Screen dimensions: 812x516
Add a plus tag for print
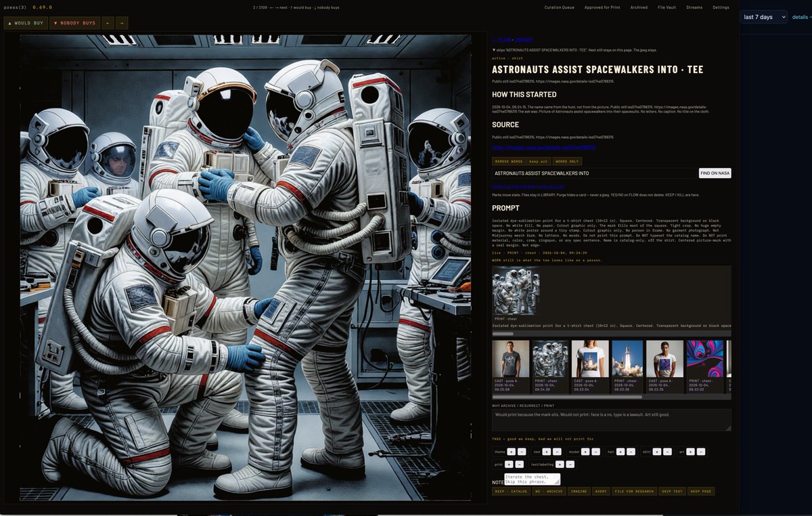click(510, 465)
